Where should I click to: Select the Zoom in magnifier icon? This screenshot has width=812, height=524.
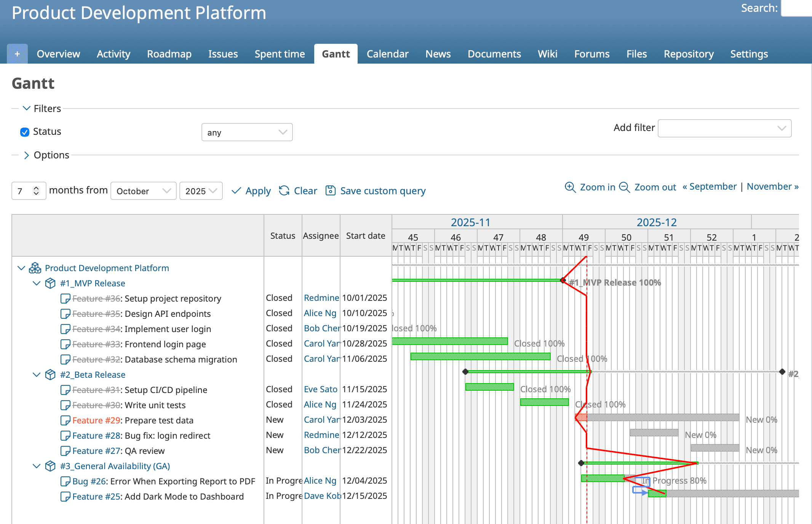click(x=570, y=187)
